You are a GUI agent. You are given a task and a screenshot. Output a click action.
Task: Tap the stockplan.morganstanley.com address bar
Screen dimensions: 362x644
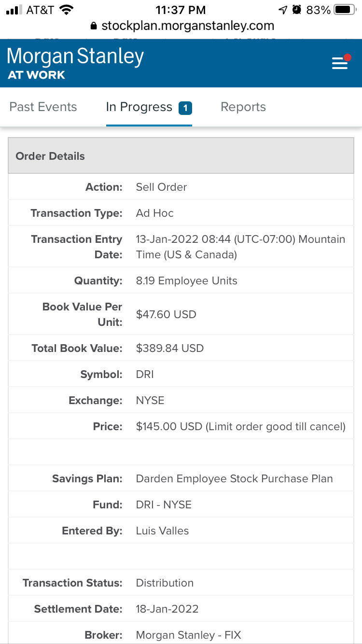(187, 26)
